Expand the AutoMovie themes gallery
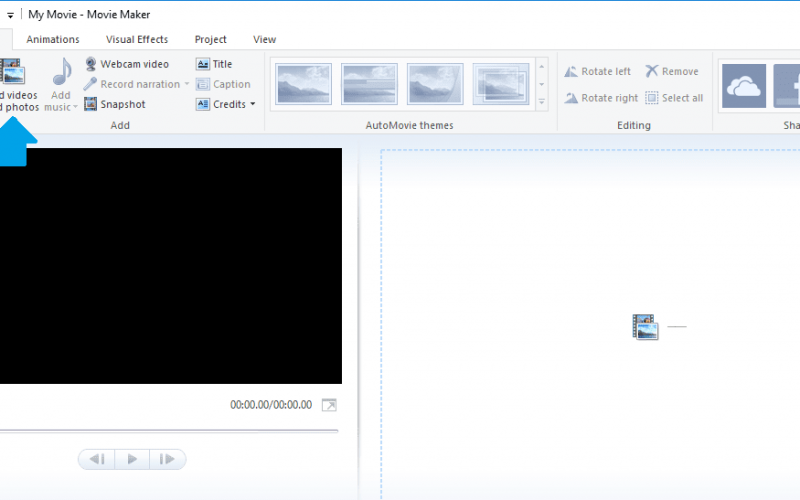The width and height of the screenshot is (800, 500). pos(542,102)
